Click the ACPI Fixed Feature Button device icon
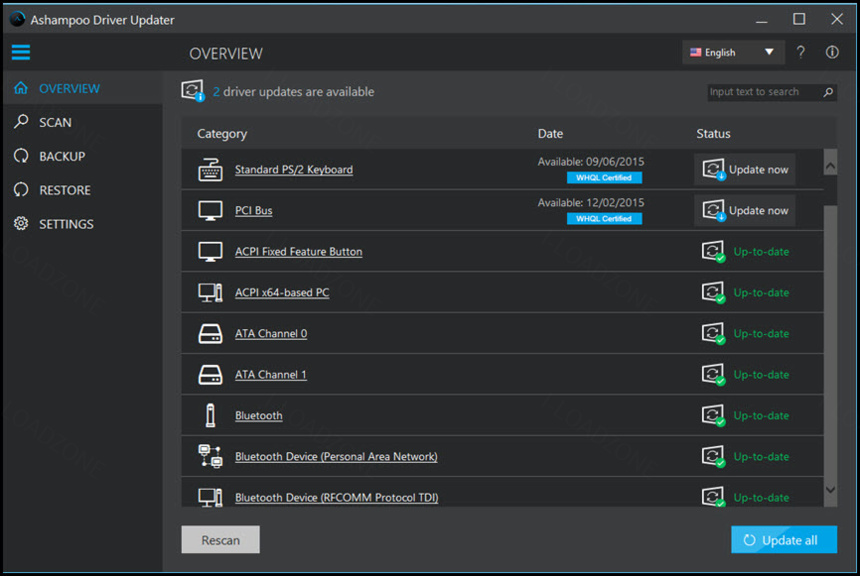860x576 pixels. [x=210, y=252]
